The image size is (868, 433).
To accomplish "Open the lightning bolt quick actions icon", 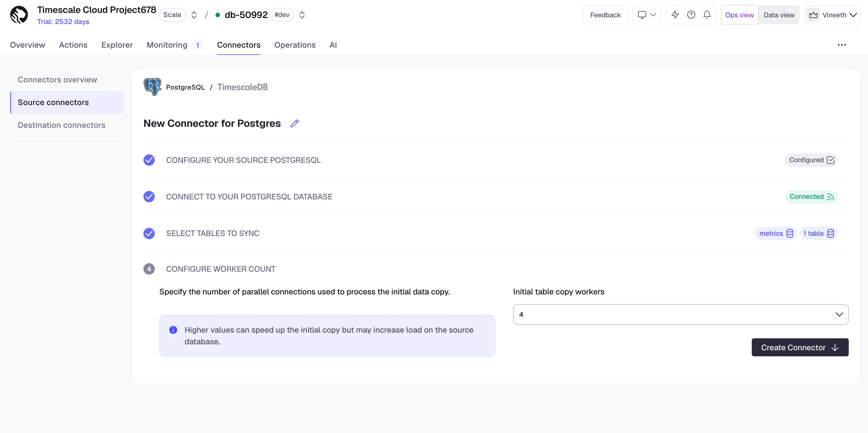I will pyautogui.click(x=675, y=15).
